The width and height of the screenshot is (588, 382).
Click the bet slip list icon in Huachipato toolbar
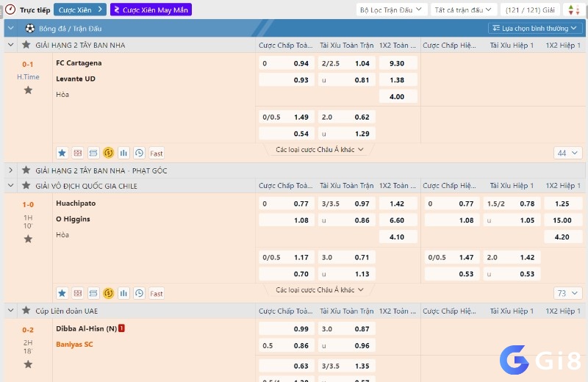(93, 293)
